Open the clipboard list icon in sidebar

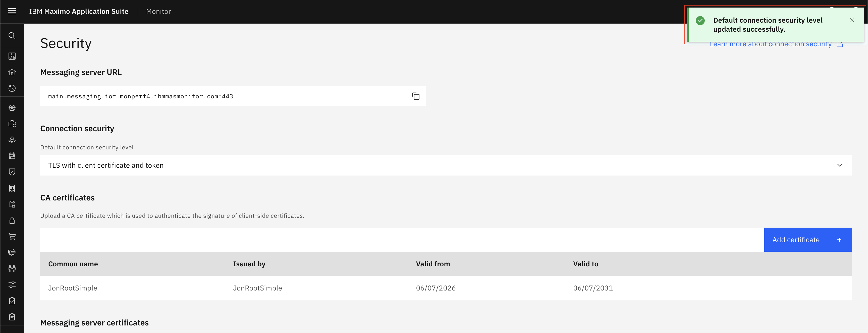[12, 317]
